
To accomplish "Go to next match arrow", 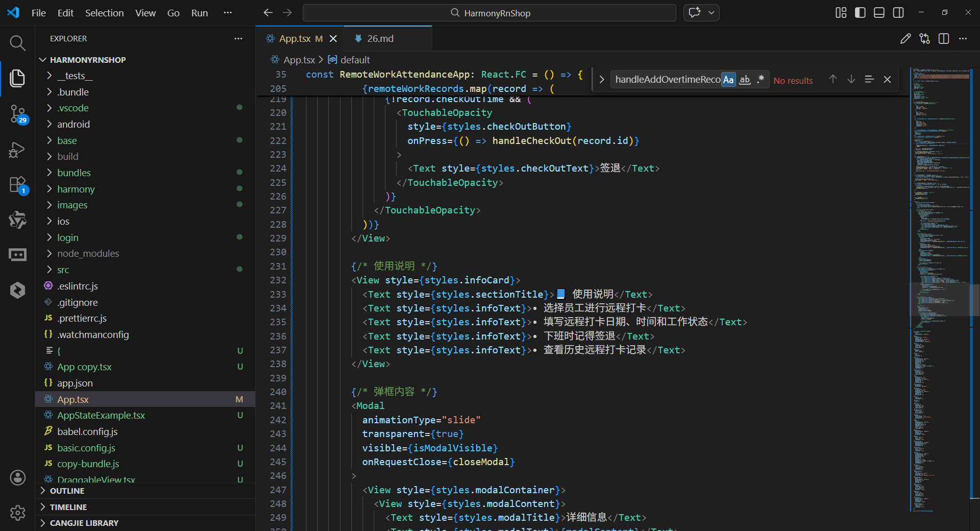I will click(851, 79).
